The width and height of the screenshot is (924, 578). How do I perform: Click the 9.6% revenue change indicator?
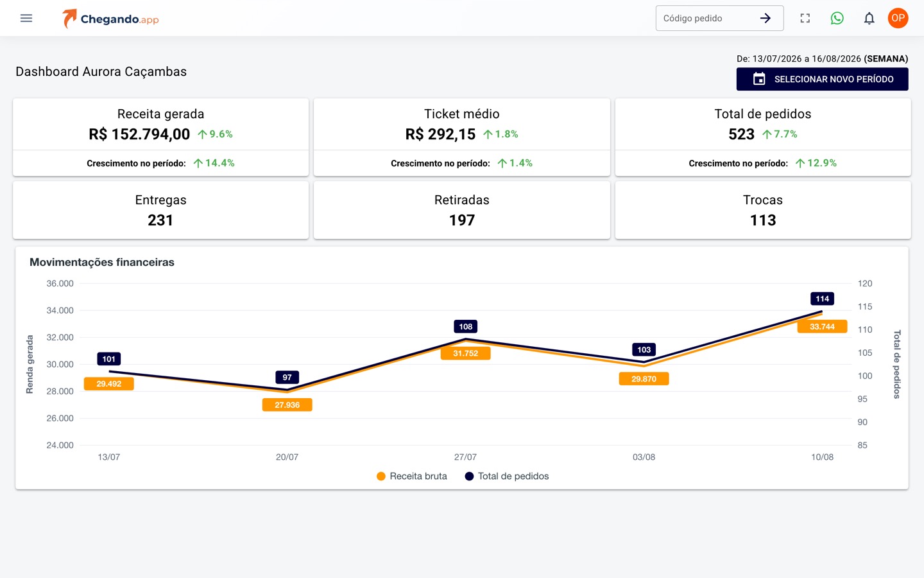216,134
